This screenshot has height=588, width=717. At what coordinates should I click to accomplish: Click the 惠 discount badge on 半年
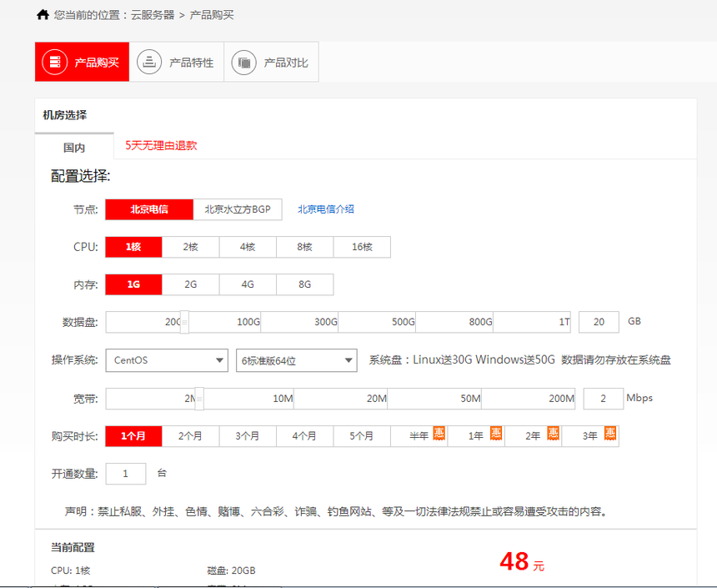(439, 433)
